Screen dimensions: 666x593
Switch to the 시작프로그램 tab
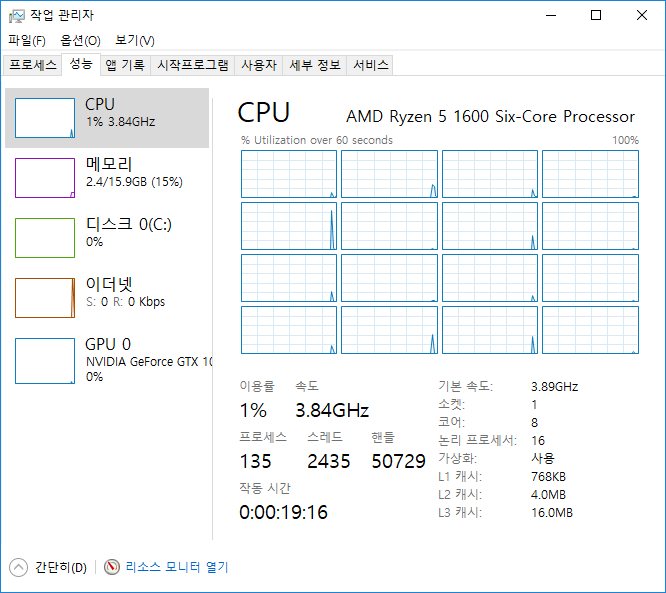tap(193, 65)
